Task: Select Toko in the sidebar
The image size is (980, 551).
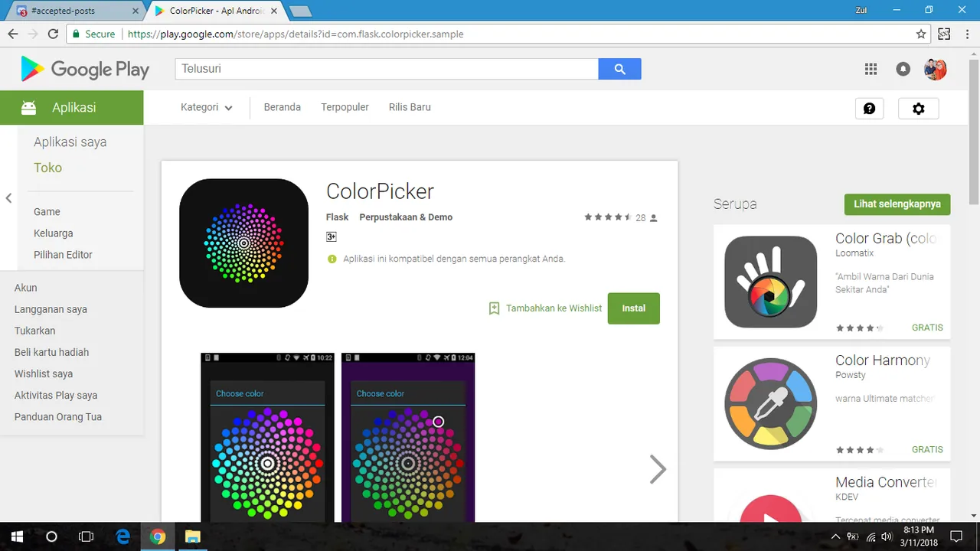Action: click(47, 168)
